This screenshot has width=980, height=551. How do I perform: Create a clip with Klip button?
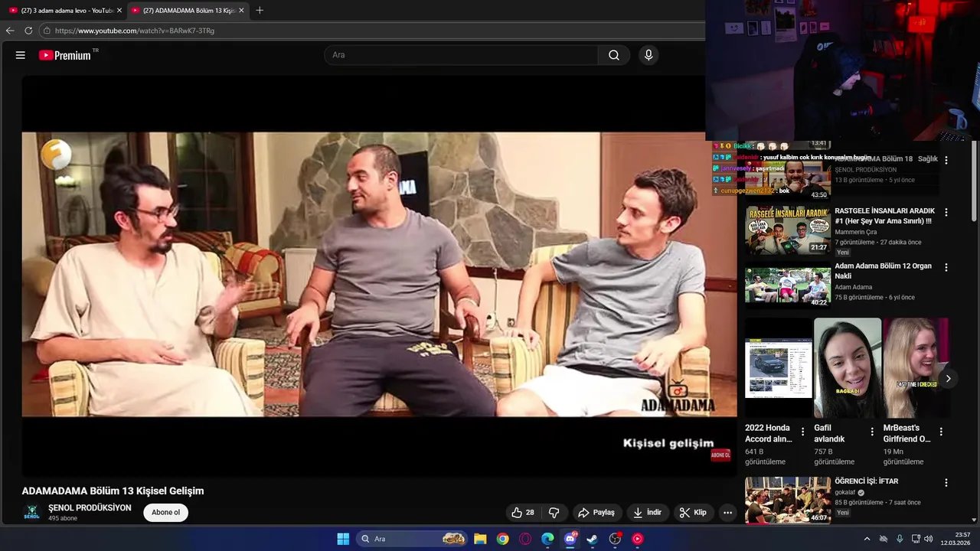pos(693,513)
